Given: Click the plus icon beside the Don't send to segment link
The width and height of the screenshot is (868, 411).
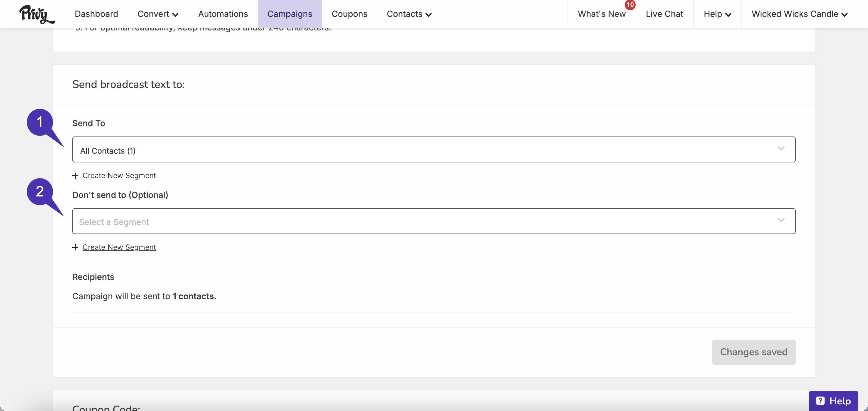Looking at the screenshot, I should coord(75,247).
